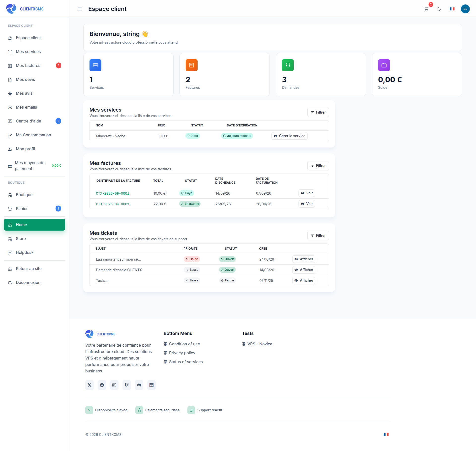This screenshot has width=476, height=451.
Task: Click the blue Services card icon
Action: (95, 65)
